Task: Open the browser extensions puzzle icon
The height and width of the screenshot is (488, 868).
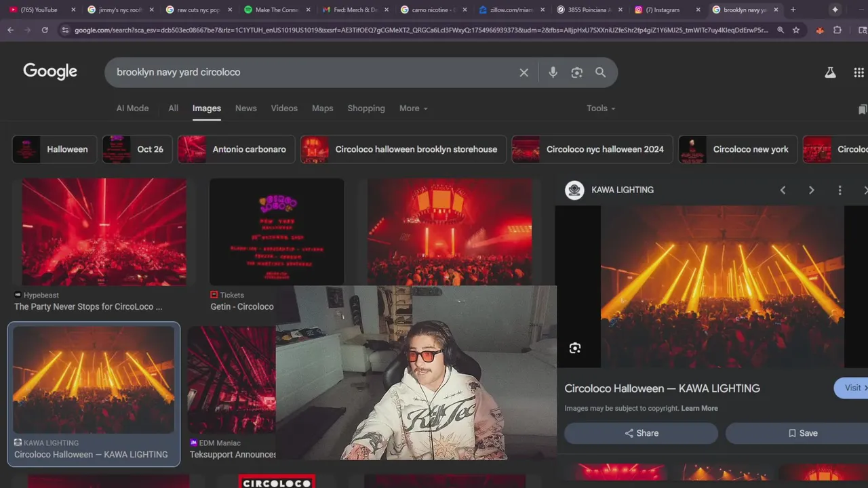Action: click(x=837, y=30)
